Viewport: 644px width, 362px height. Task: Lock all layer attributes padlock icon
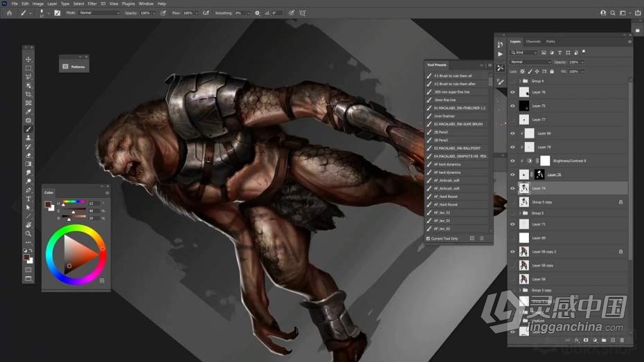coord(552,71)
